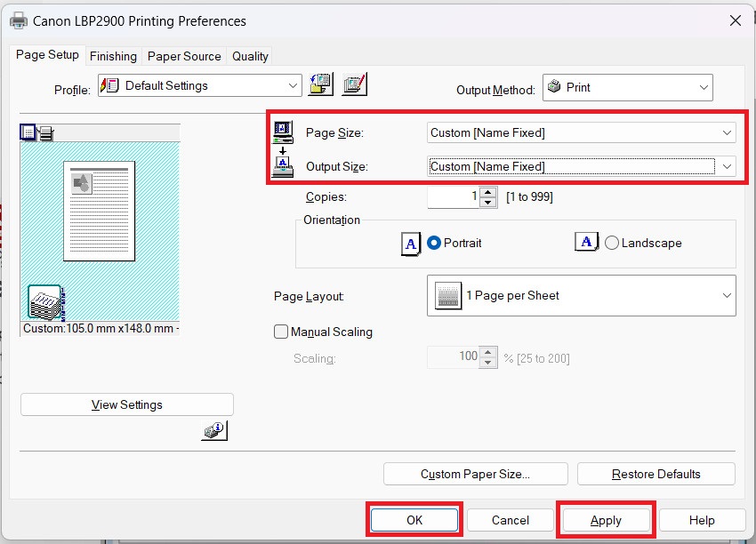Viewport: 756px width, 544px height.
Task: Open Help for printing preferences
Action: point(702,520)
